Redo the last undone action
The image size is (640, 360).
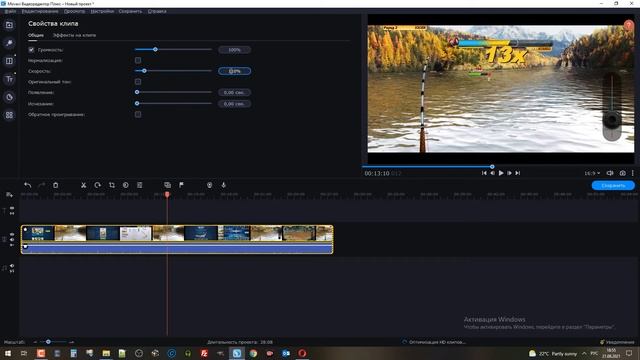[x=41, y=185]
